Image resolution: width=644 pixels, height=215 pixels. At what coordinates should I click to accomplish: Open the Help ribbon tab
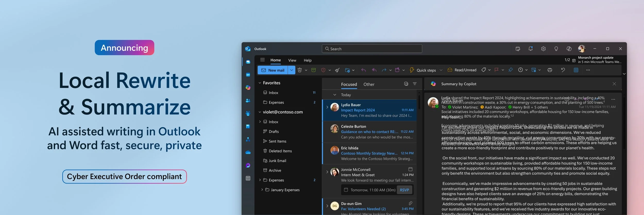click(x=308, y=60)
